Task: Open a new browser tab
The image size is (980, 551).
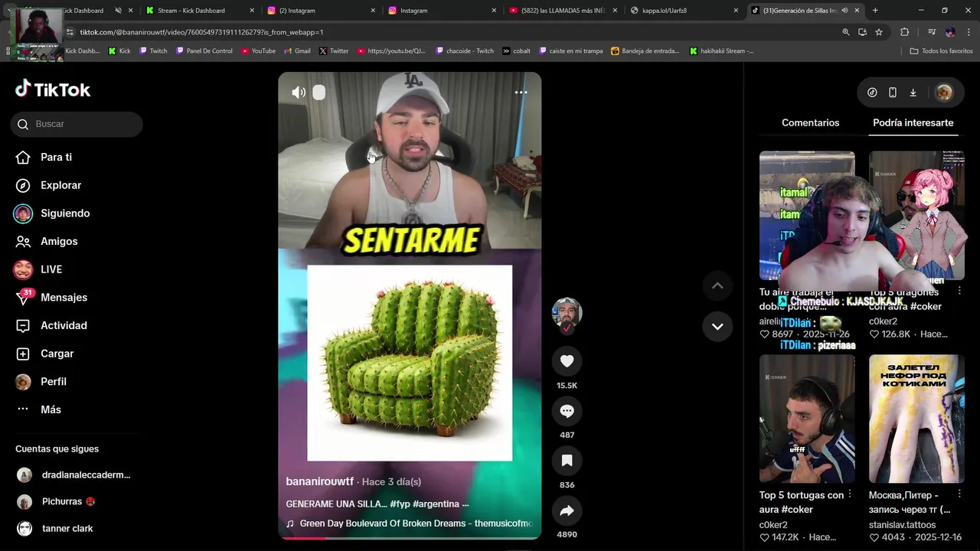Action: pos(875,11)
